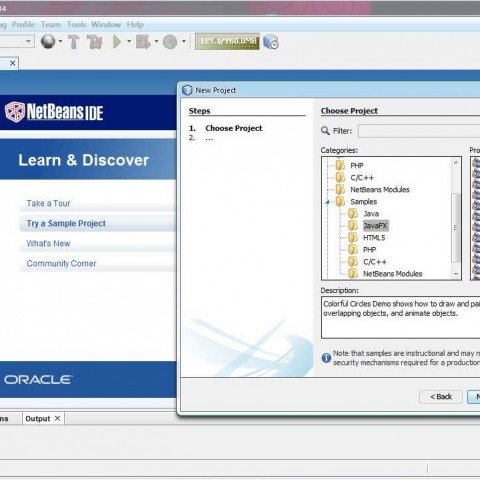Click the folder icon beside HTML5
This screenshot has width=480, height=480.
click(x=353, y=237)
